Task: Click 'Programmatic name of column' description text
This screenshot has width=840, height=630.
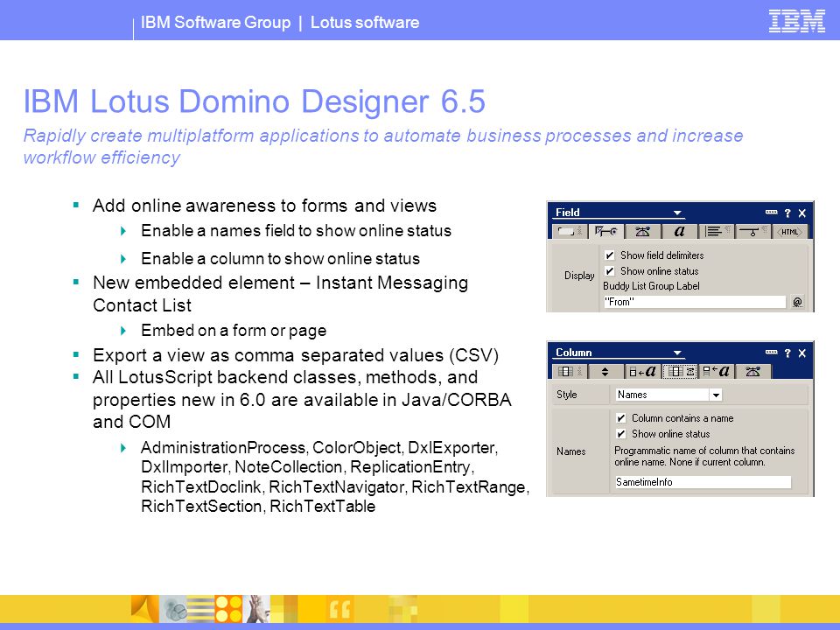Action: [704, 457]
